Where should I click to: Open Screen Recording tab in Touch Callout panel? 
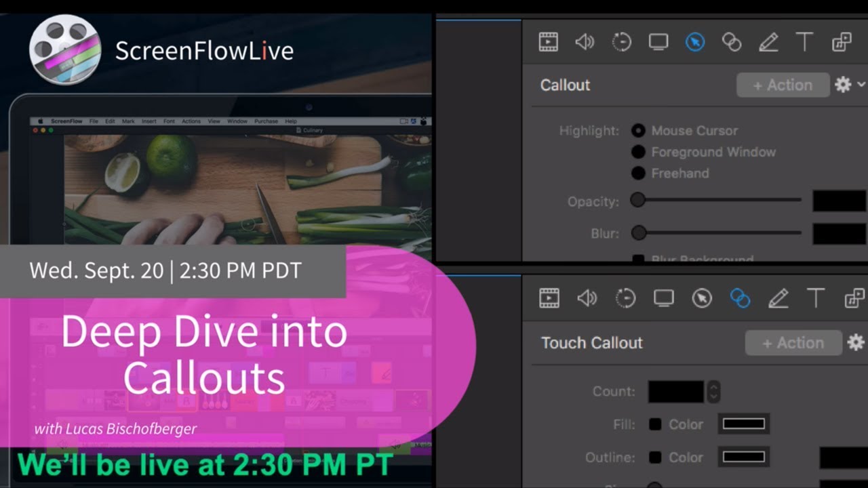coord(663,298)
